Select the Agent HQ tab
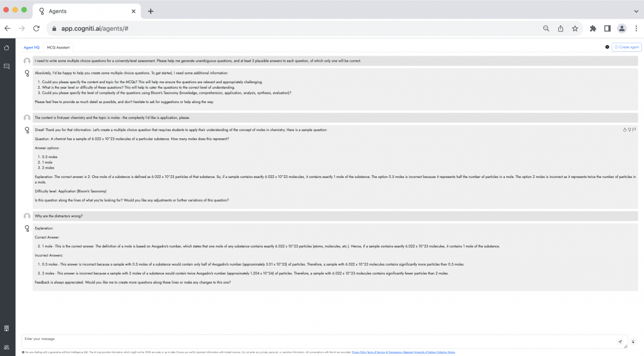Screen dimensions: 644x356 click(31, 47)
